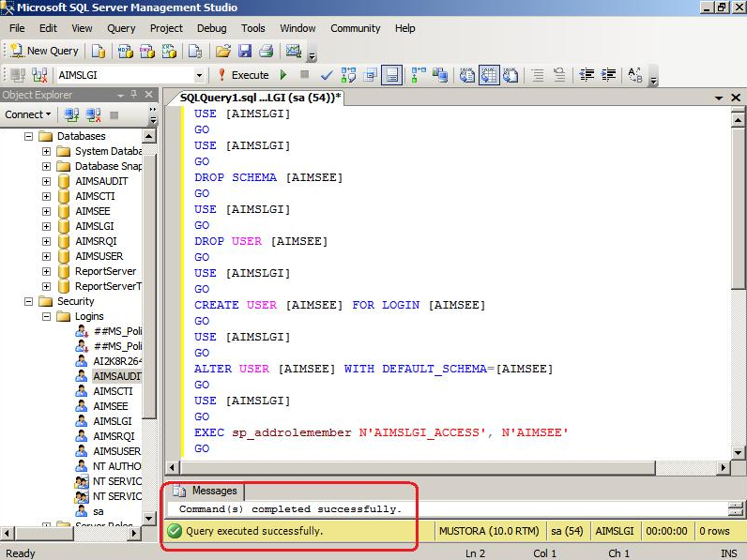Uncomment the selected lines
Viewport: 747px width, 560px height.
[559, 75]
